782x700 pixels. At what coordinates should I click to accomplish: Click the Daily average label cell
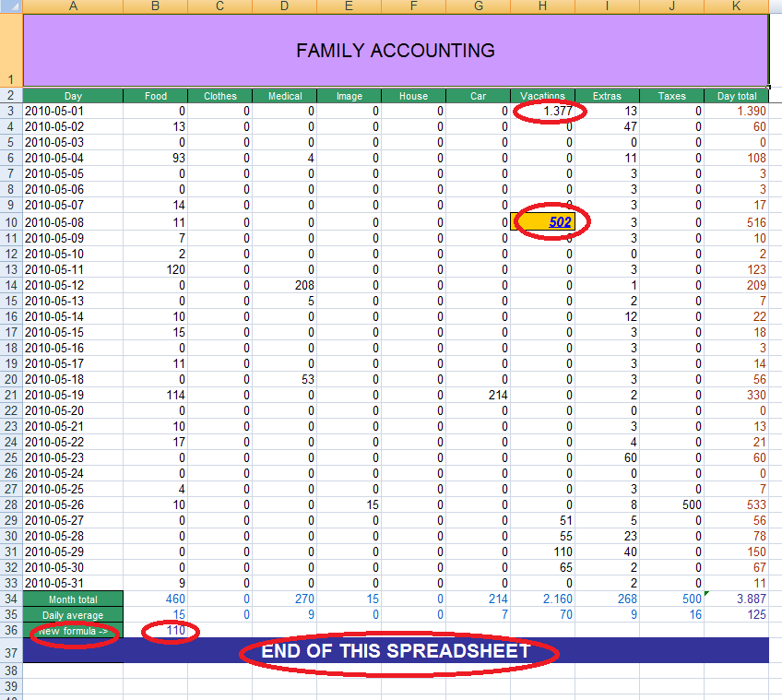(73, 614)
